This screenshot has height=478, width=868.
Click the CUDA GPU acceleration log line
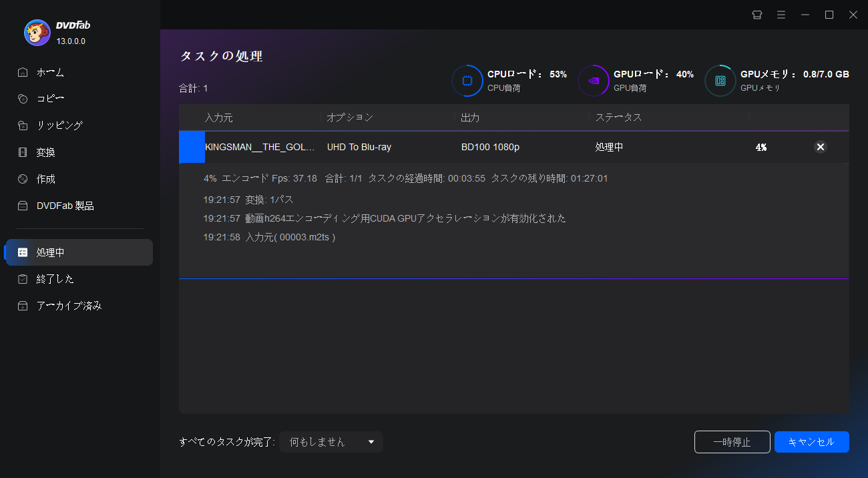[x=385, y=218]
